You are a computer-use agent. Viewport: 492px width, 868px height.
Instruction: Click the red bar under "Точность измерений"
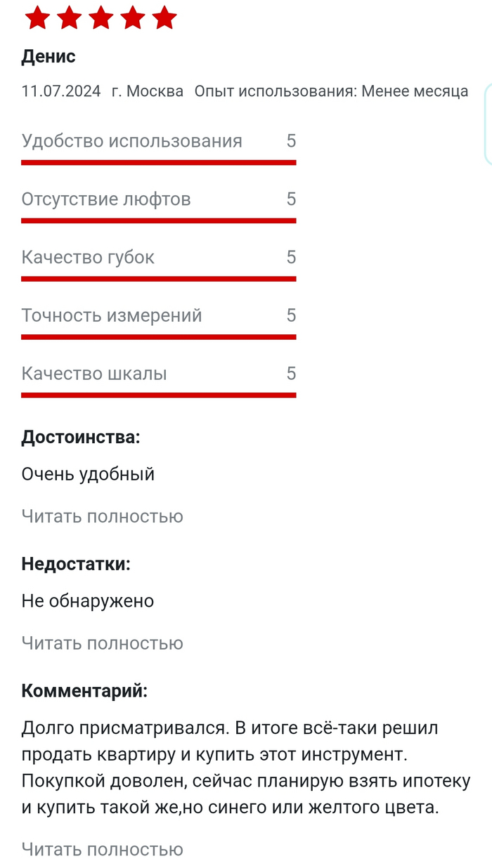point(158,336)
